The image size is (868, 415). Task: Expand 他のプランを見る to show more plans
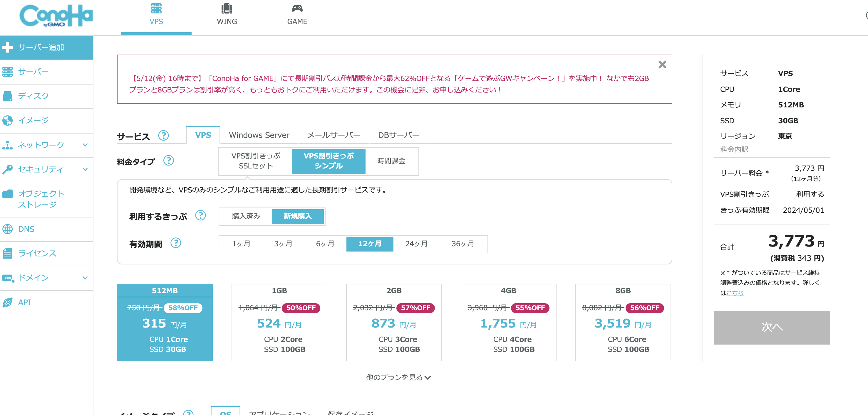[399, 377]
